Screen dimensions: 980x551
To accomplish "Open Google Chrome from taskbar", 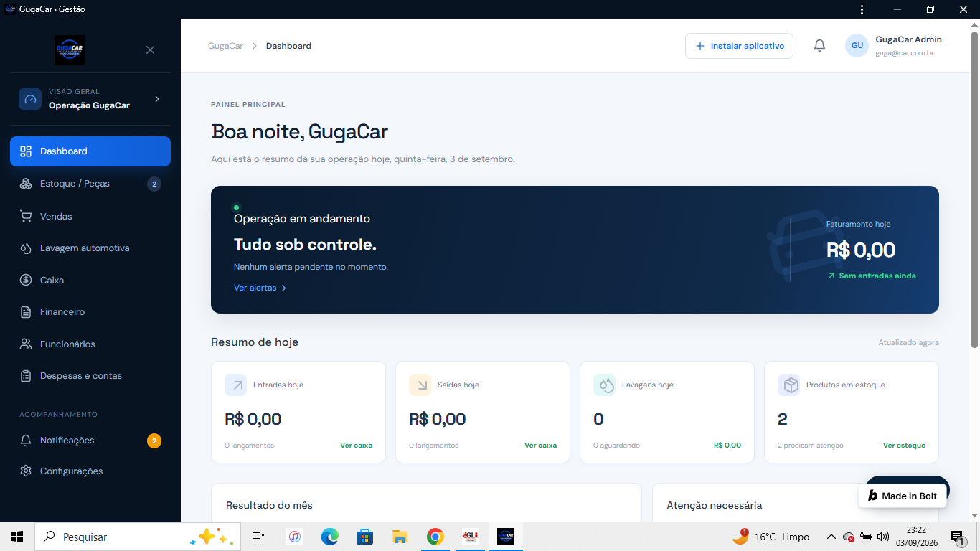I will coord(435,537).
